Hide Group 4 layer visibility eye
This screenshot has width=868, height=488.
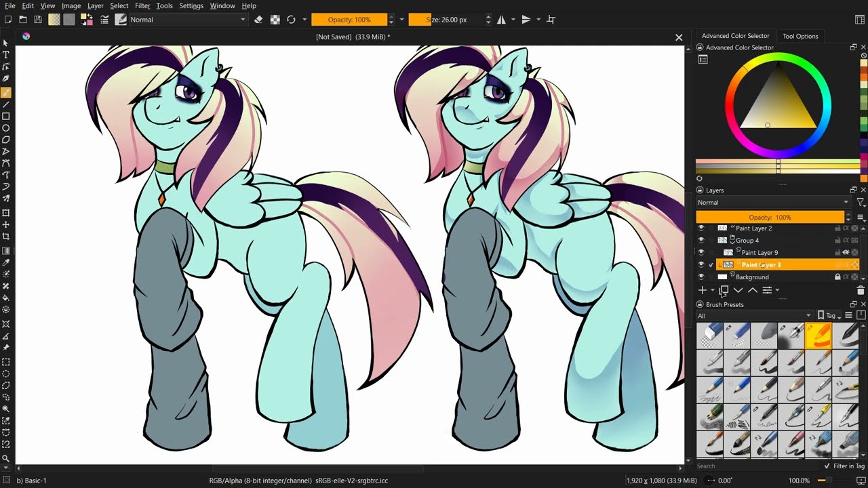click(701, 241)
